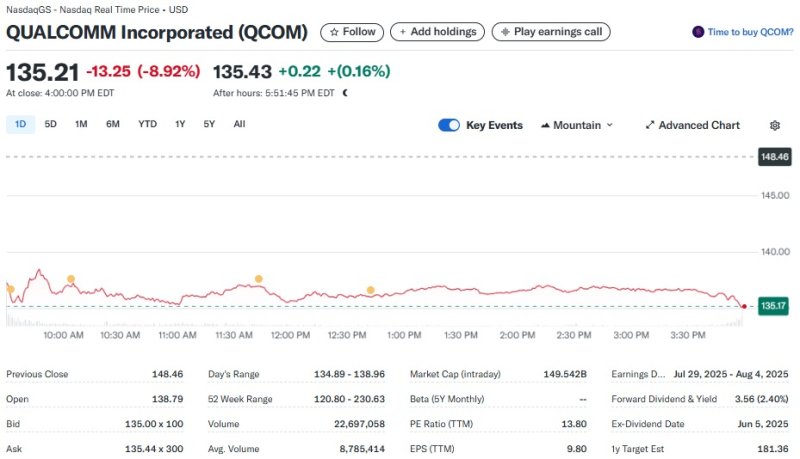This screenshot has height=459, width=800.
Task: Click the 148.46 previous close chart label
Action: [x=774, y=157]
